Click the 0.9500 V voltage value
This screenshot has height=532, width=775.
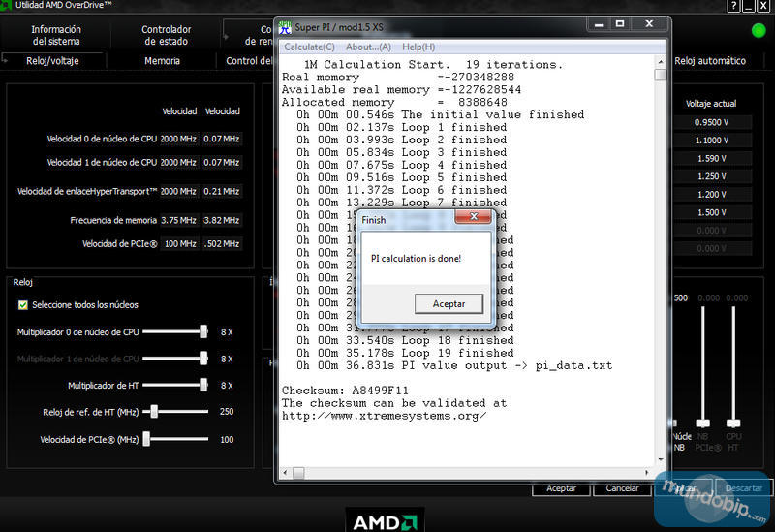pyautogui.click(x=711, y=122)
